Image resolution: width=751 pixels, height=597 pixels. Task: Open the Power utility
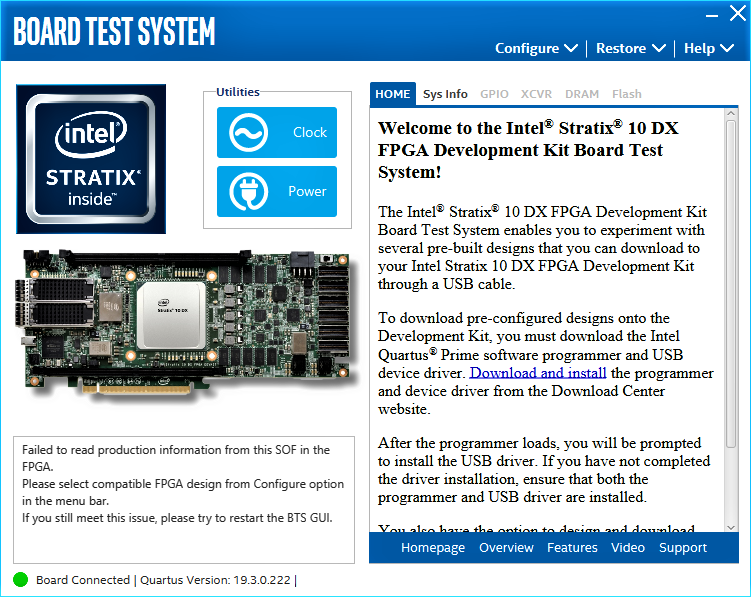click(x=277, y=191)
